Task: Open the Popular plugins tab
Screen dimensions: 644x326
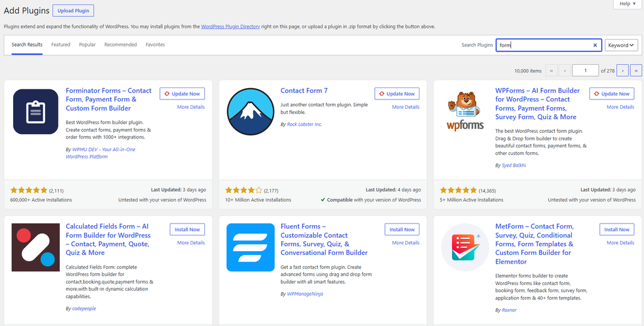Action: [87, 45]
